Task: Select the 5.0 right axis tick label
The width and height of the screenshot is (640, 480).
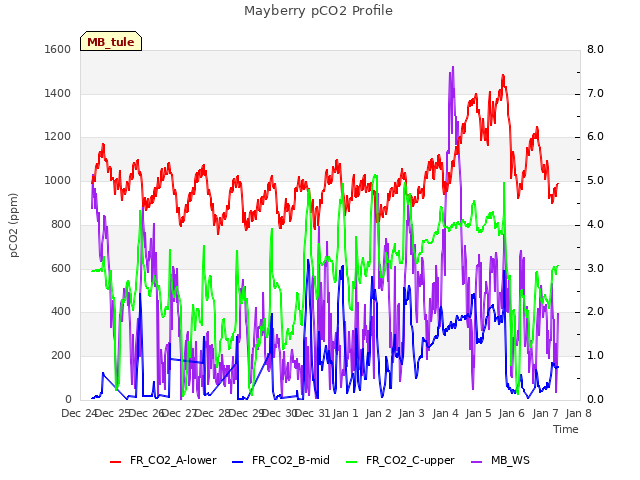Action: coord(595,180)
